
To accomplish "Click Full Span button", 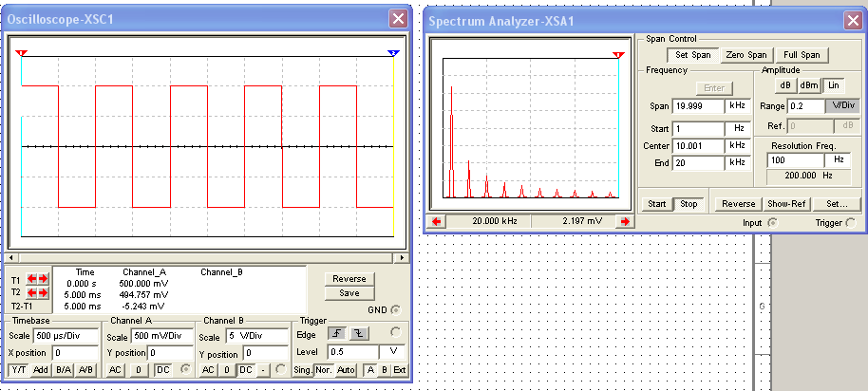I will [x=802, y=55].
